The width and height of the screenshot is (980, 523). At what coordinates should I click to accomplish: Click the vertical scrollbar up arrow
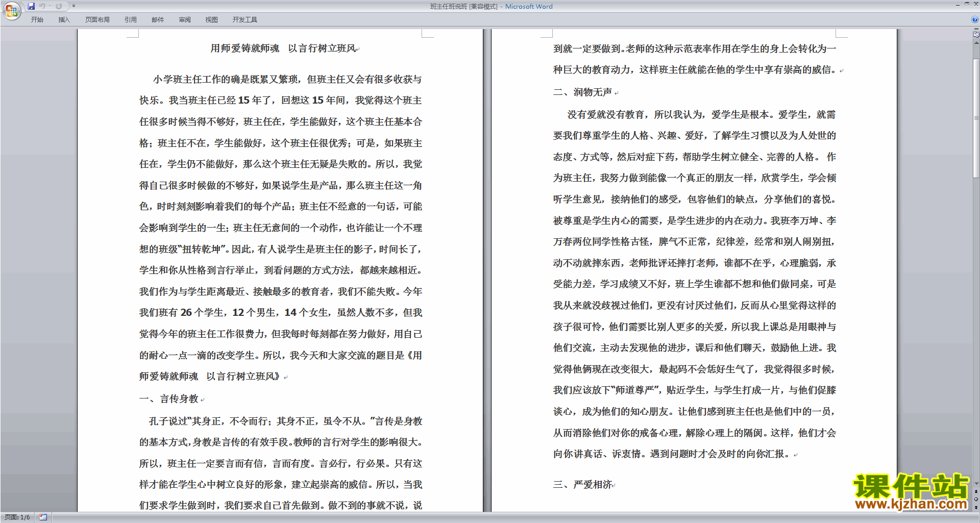coord(976,42)
